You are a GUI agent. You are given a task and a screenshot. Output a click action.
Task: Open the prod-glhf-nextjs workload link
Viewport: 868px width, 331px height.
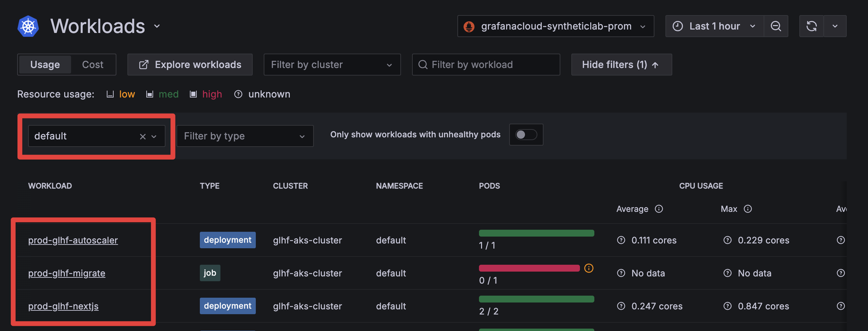point(63,306)
